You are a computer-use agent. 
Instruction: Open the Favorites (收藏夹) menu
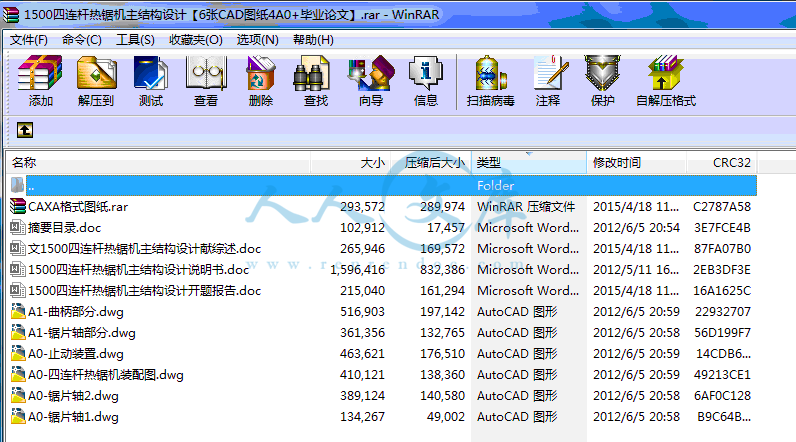pyautogui.click(x=195, y=40)
